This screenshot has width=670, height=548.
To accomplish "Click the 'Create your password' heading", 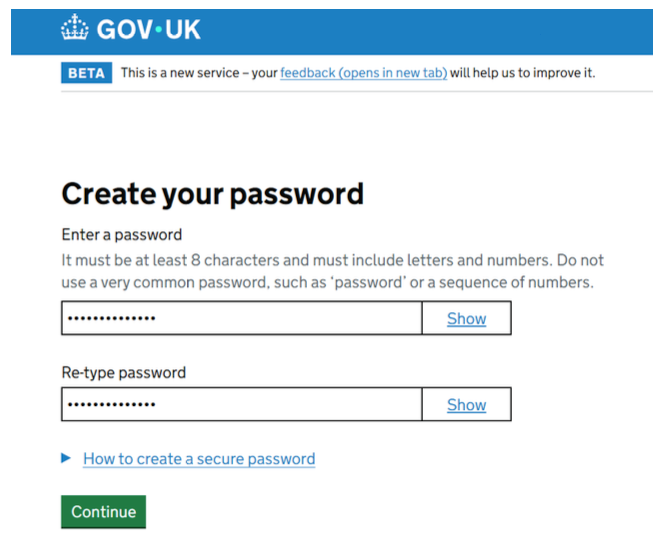I will coord(212,193).
